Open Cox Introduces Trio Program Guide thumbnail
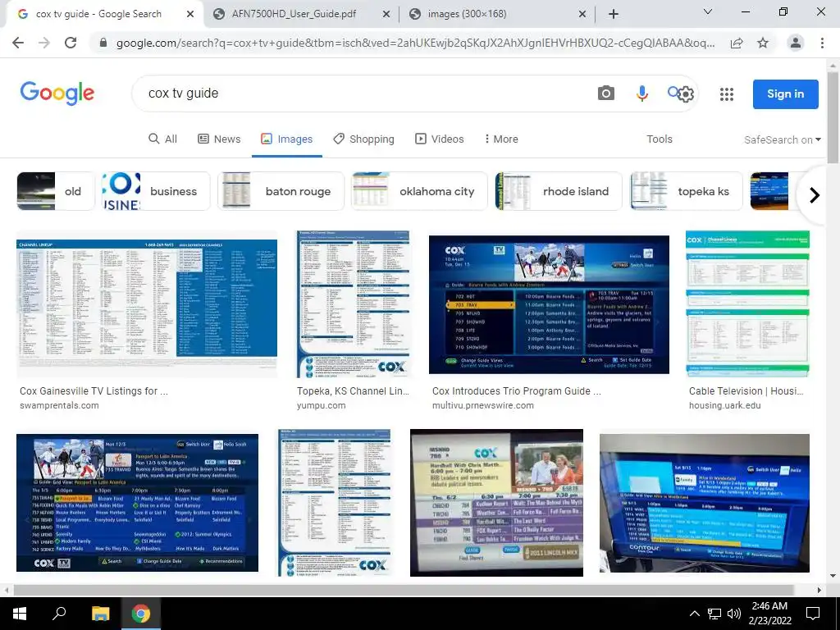The width and height of the screenshot is (840, 630). [x=549, y=305]
